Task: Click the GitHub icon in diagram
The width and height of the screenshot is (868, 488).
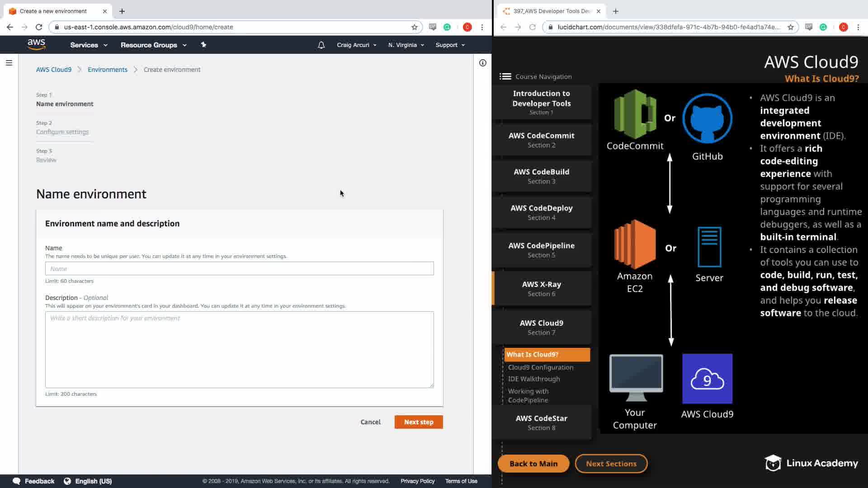Action: (x=707, y=118)
